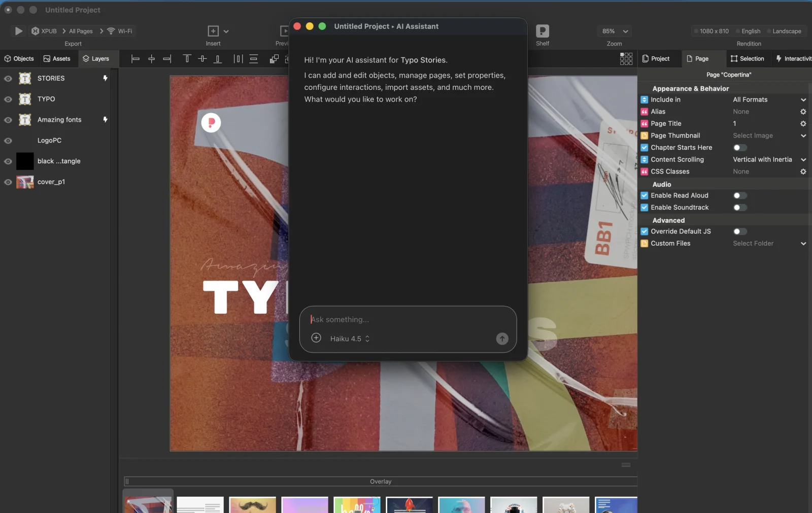Expand the Insert dropdown arrow
The image size is (812, 513).
pos(226,31)
